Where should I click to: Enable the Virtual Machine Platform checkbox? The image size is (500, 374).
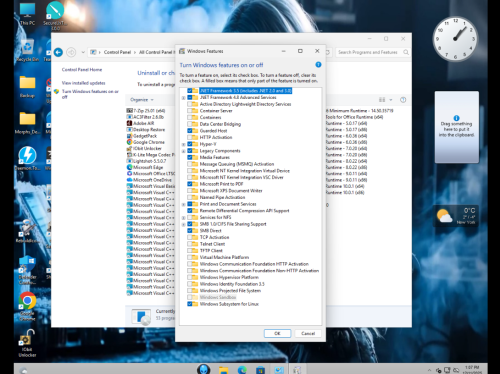click(189, 257)
